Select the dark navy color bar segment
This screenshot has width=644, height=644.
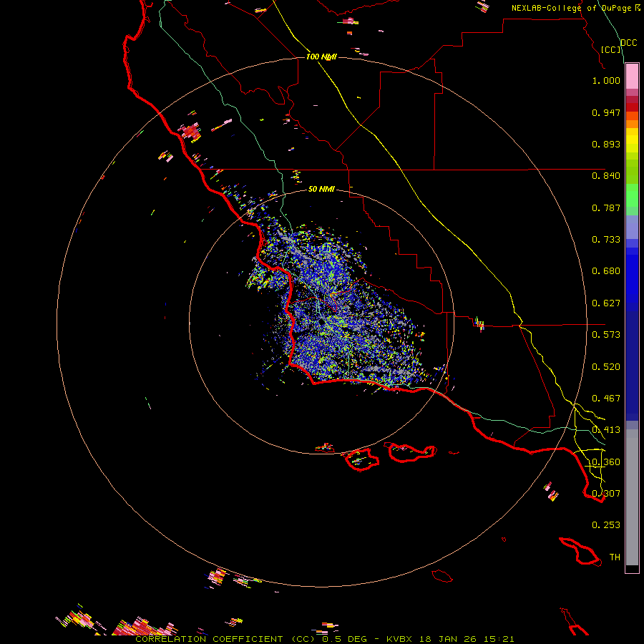pyautogui.click(x=632, y=366)
